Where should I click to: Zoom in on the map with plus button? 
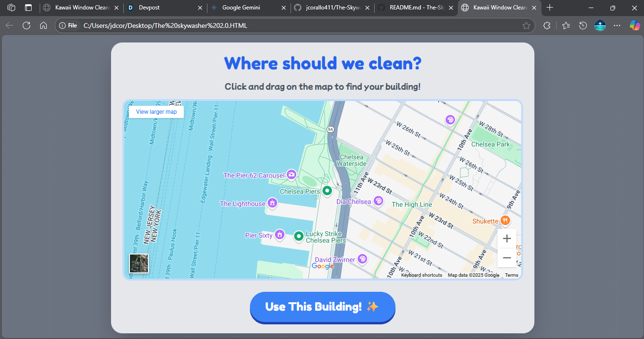(507, 238)
